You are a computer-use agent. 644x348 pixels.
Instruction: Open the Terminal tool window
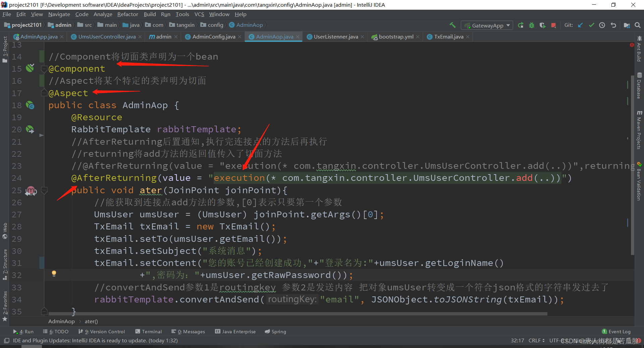click(x=149, y=332)
